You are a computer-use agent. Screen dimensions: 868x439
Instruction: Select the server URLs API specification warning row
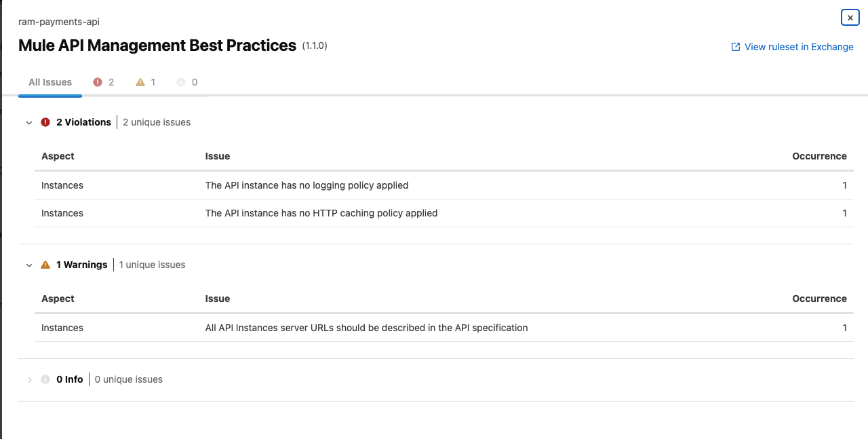[x=366, y=328]
